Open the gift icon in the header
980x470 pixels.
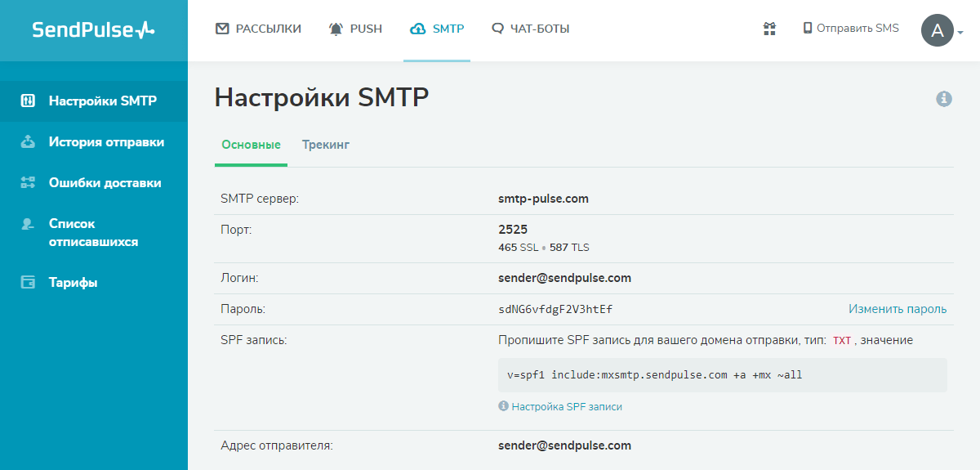click(x=769, y=29)
